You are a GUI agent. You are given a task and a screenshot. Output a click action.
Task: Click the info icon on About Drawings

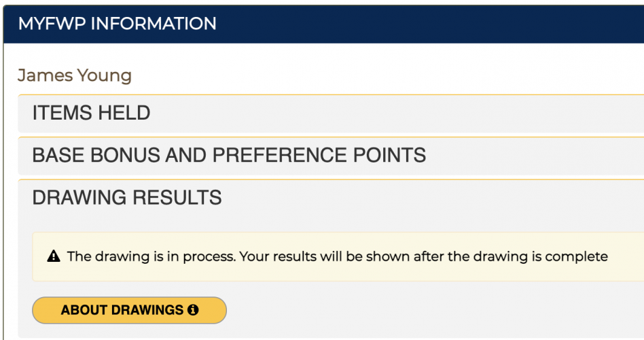193,310
